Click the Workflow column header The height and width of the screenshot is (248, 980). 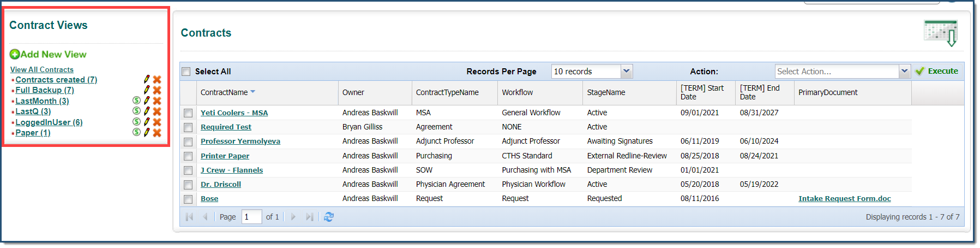pyautogui.click(x=540, y=93)
